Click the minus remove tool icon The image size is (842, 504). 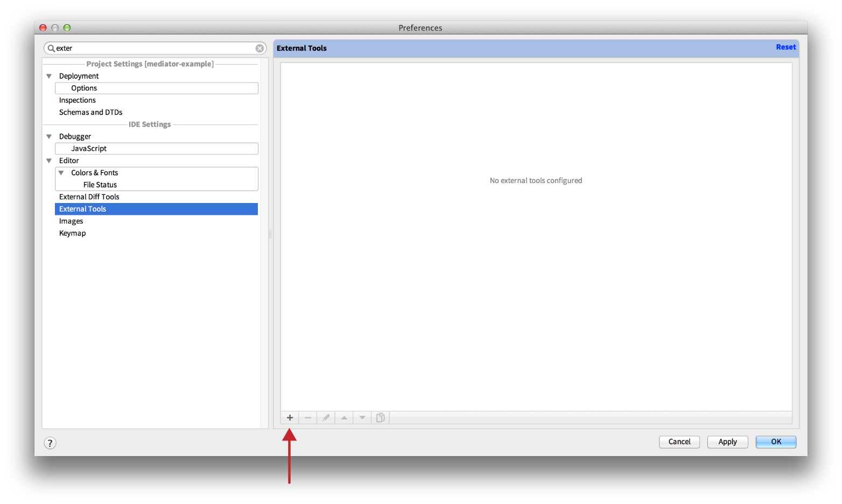(308, 418)
